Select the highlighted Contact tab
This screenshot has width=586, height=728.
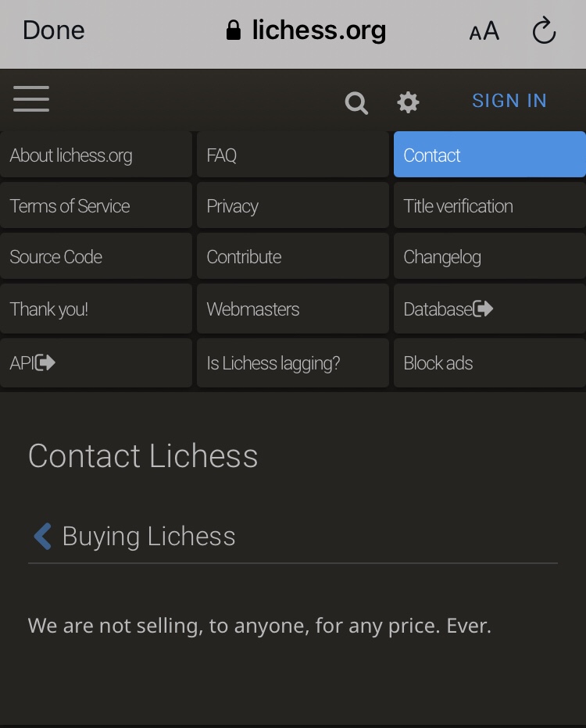coord(489,155)
